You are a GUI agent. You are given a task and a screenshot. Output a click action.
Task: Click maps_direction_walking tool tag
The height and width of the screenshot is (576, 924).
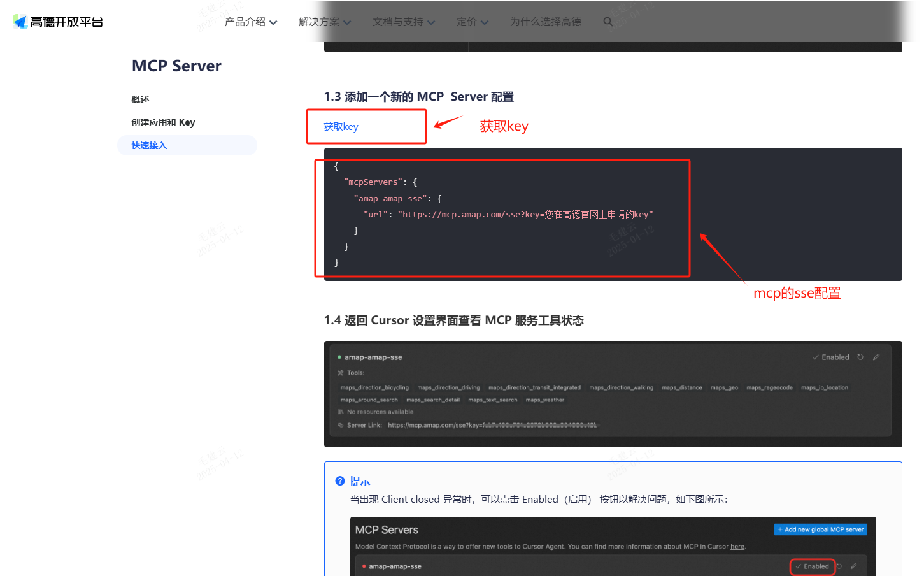[621, 387]
